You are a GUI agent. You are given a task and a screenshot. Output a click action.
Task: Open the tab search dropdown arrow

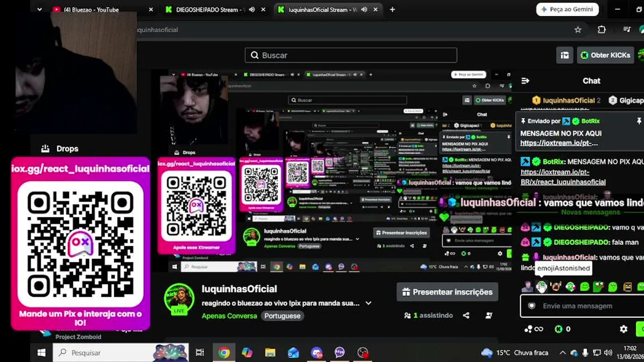[x=39, y=10]
